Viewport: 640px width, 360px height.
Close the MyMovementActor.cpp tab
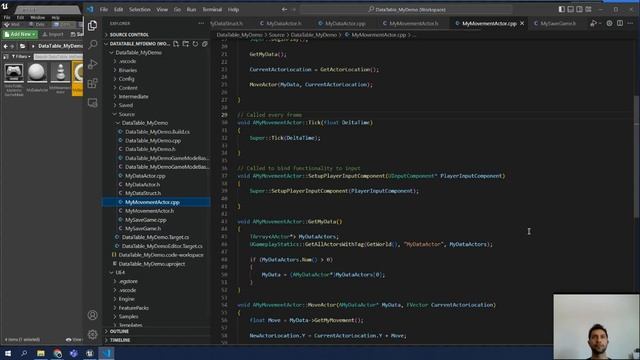point(522,24)
